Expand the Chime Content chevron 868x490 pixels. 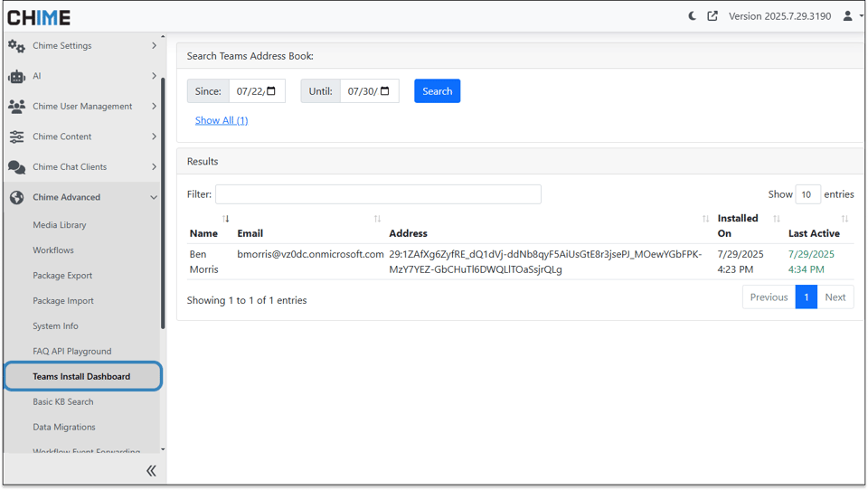click(x=154, y=137)
